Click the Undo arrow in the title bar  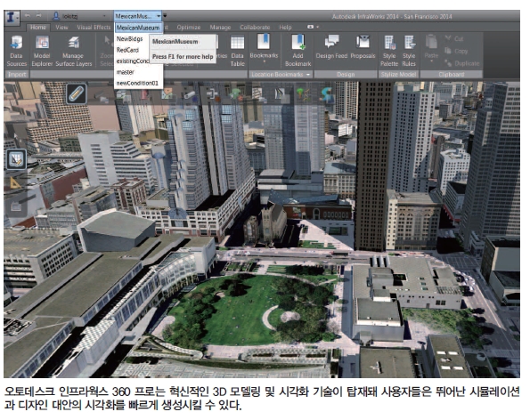28,15
